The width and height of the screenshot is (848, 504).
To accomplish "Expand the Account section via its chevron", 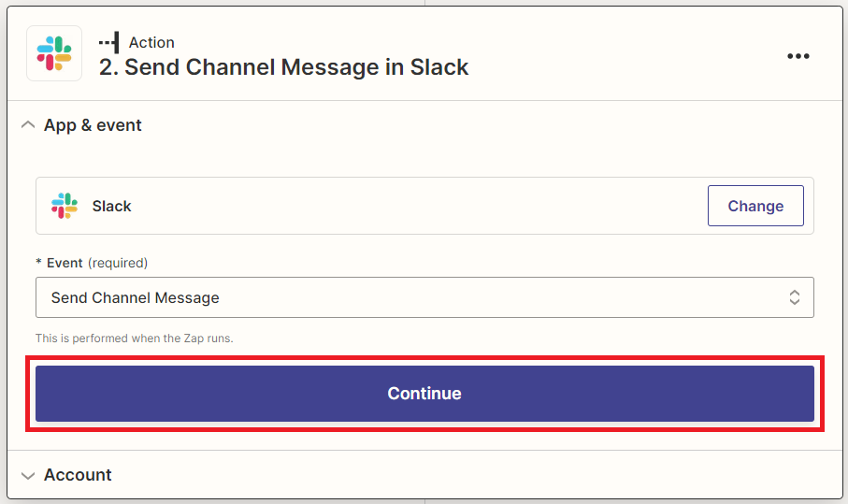I will click(28, 475).
